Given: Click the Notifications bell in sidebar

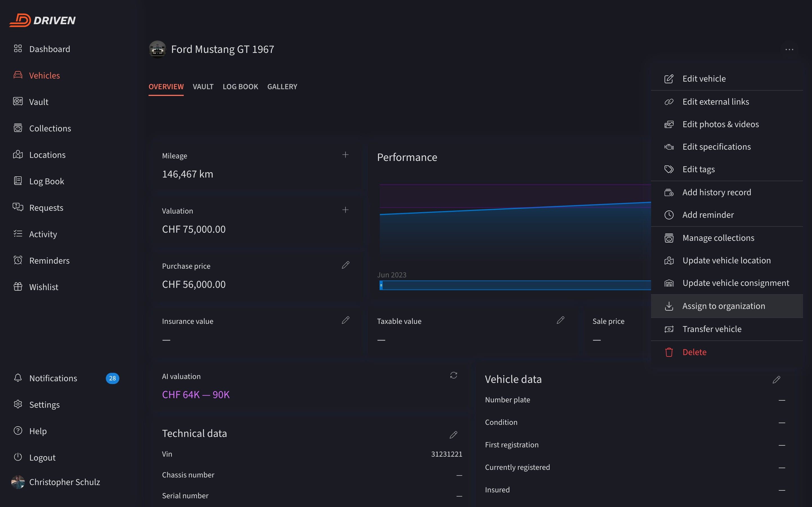Looking at the screenshot, I should click(x=18, y=378).
